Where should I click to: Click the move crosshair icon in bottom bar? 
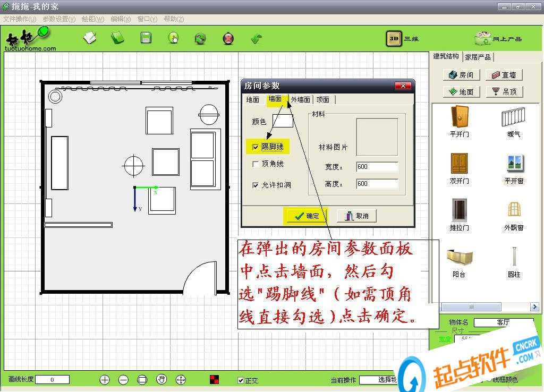181,380
